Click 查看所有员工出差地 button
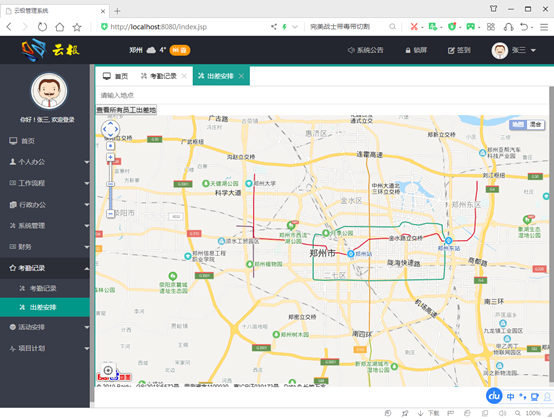The height and width of the screenshot is (419, 554). click(126, 110)
